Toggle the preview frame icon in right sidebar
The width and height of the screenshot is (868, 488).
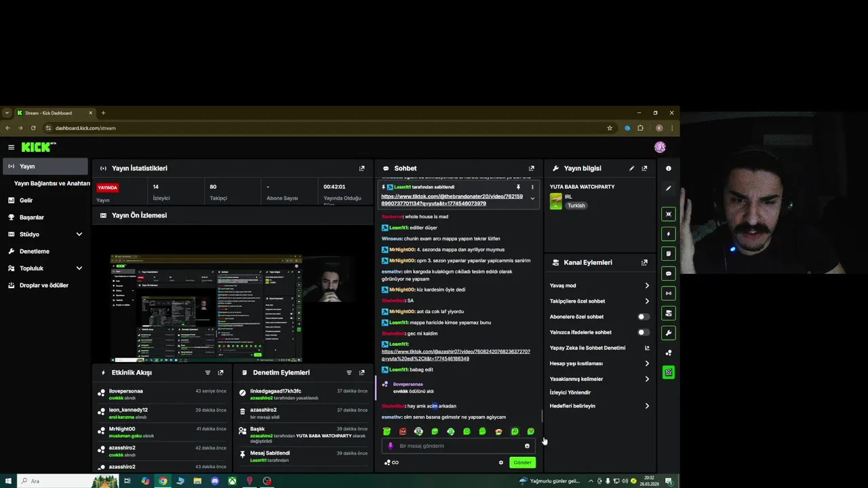tap(669, 214)
